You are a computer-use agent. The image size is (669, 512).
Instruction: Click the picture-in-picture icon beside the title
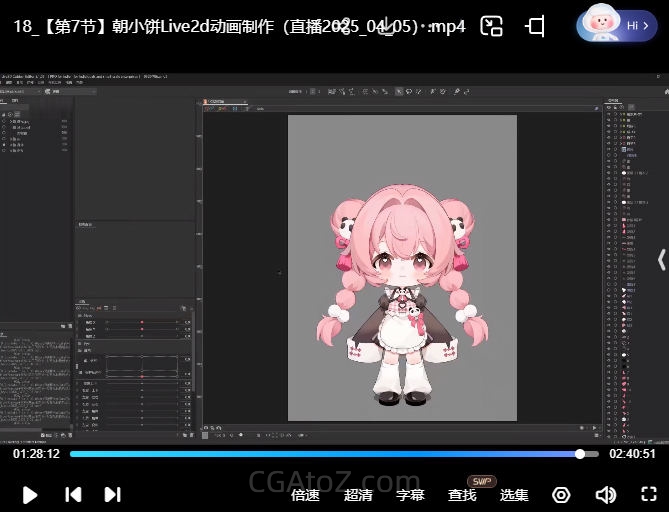(x=491, y=27)
